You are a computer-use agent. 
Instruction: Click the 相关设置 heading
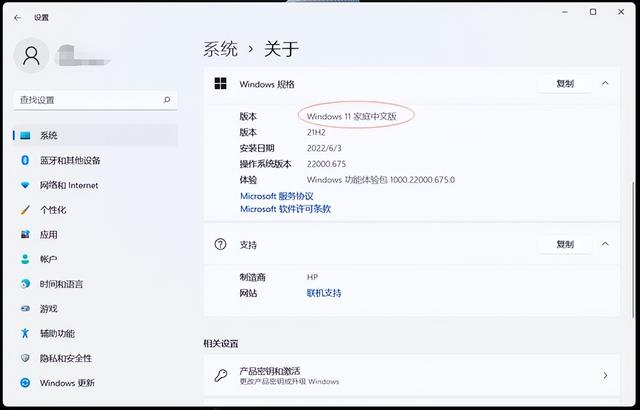click(x=221, y=344)
